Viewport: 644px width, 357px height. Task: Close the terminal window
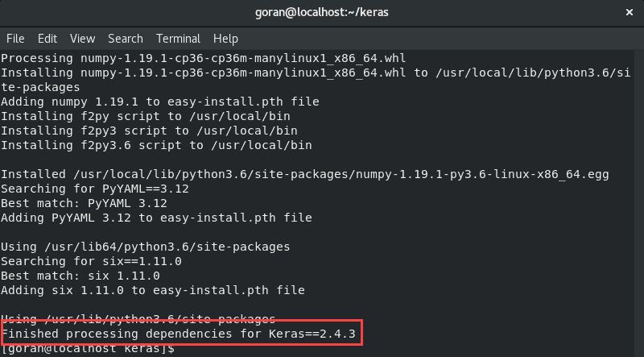pos(630,12)
